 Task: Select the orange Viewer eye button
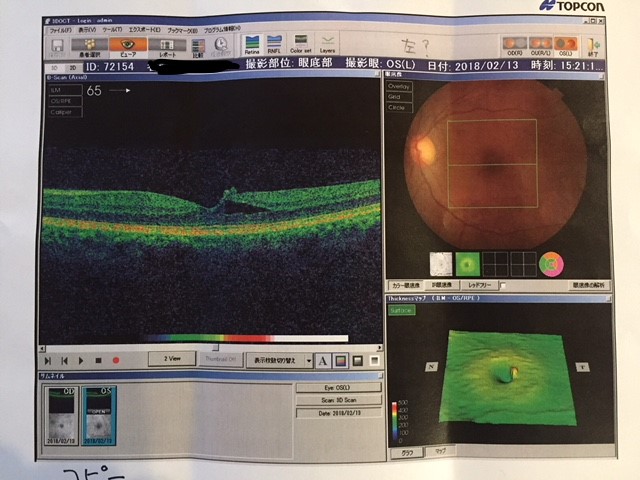click(128, 48)
